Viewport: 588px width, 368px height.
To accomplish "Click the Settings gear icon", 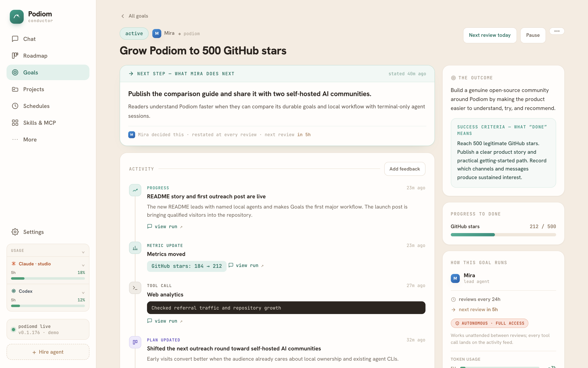I will 15,232.
